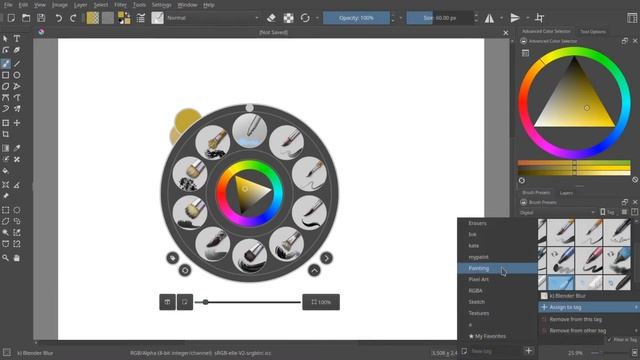Adjust the Opacity slider in toolbar
This screenshot has height=360, width=640.
pyautogui.click(x=356, y=18)
